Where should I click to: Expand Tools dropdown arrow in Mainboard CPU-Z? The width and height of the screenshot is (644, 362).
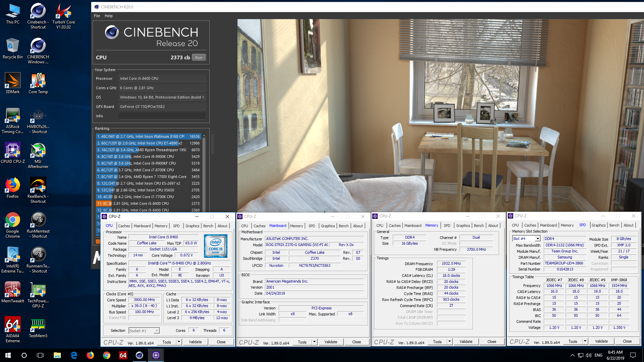pos(315,342)
